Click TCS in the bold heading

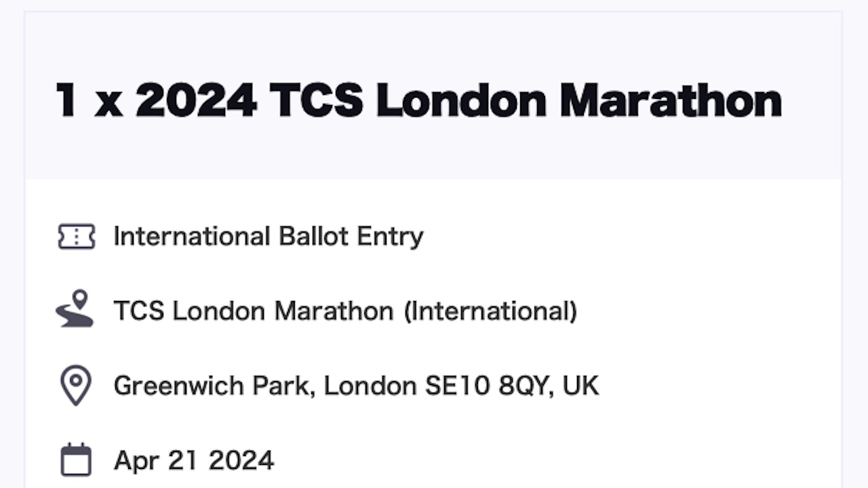point(316,100)
